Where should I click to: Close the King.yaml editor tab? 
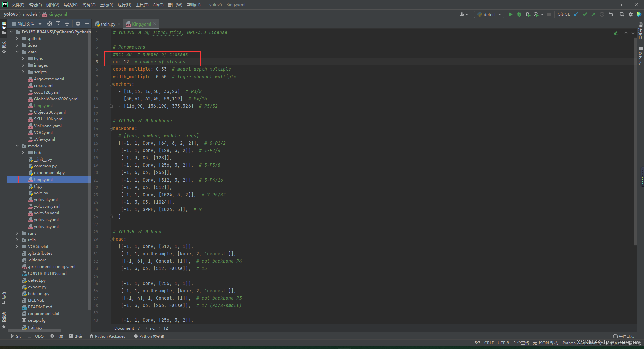(x=155, y=24)
